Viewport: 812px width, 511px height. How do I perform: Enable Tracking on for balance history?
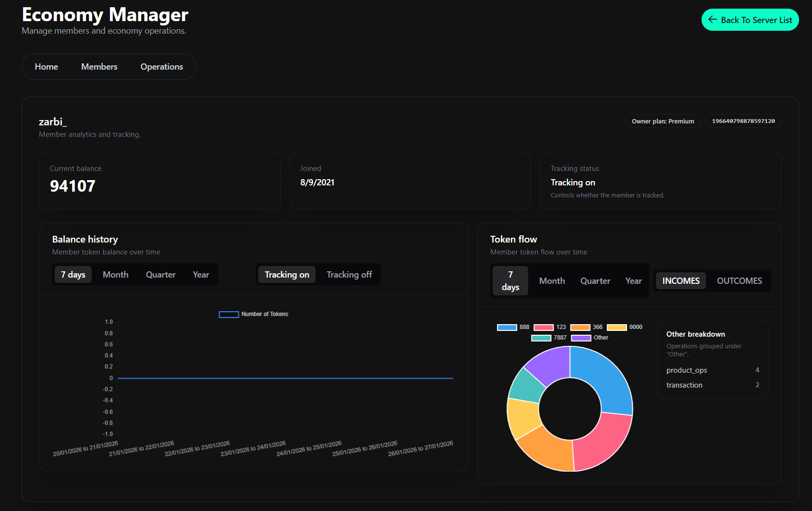pyautogui.click(x=287, y=274)
